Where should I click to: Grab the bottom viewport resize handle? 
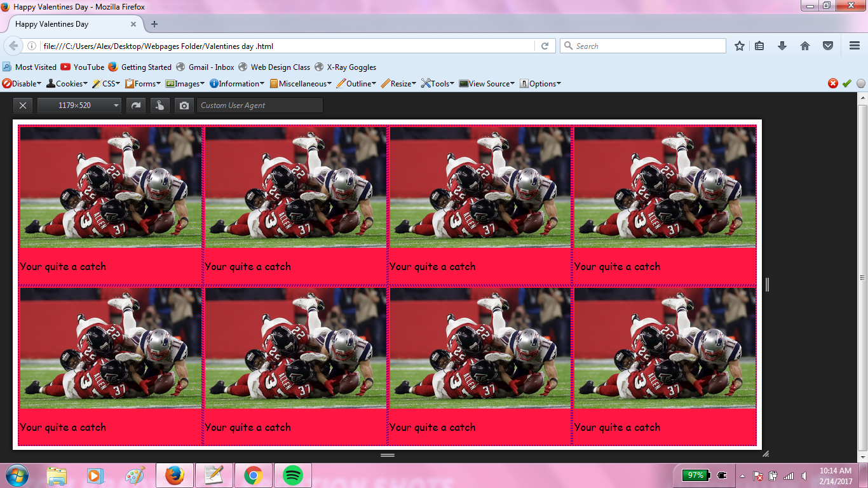pyautogui.click(x=388, y=455)
